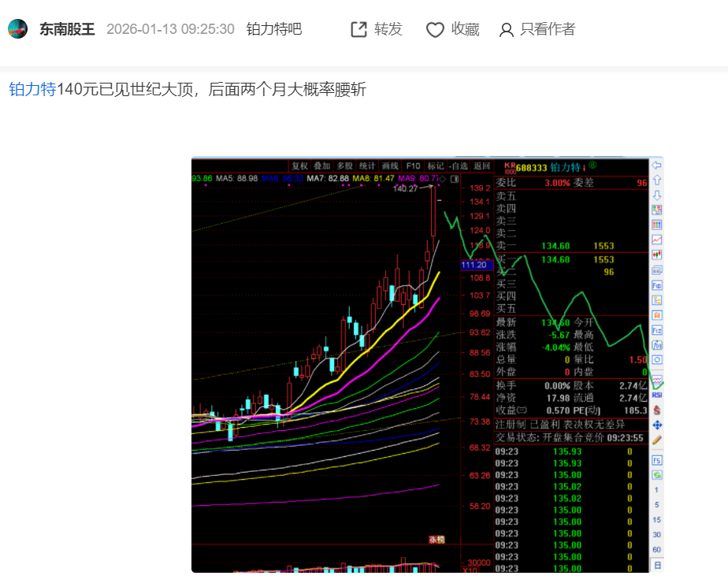Click the 交易状态 开盘集合竞价 status line
This screenshot has width=728, height=583.
(569, 438)
